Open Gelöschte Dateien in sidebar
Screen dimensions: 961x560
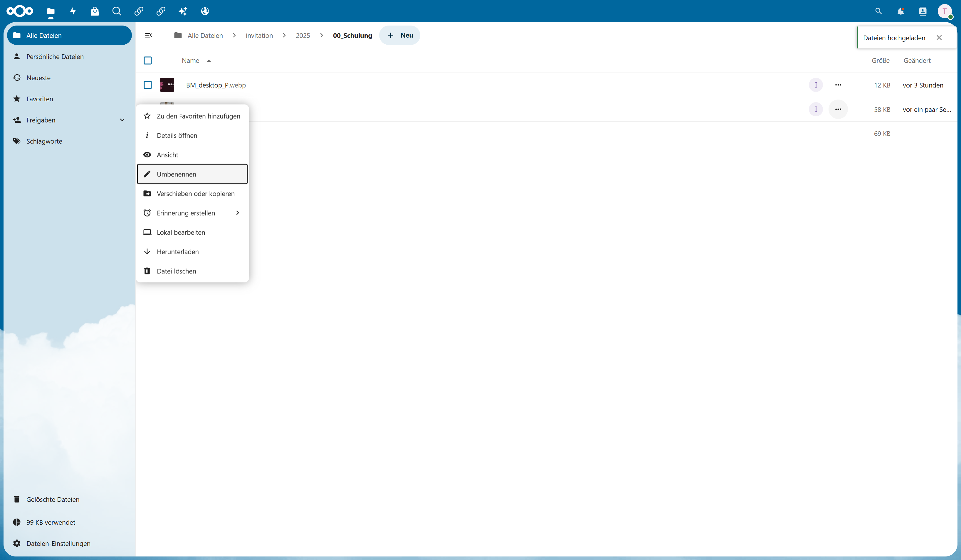coord(69,500)
